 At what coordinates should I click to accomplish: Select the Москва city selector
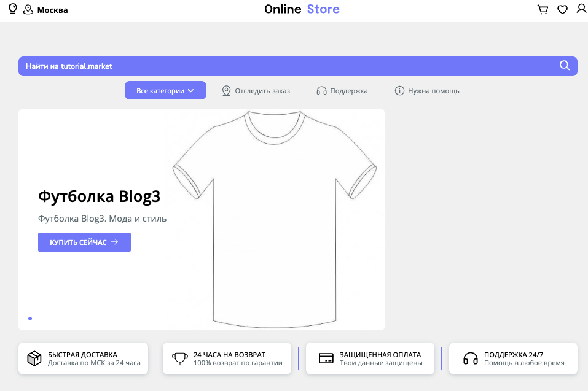click(x=52, y=10)
